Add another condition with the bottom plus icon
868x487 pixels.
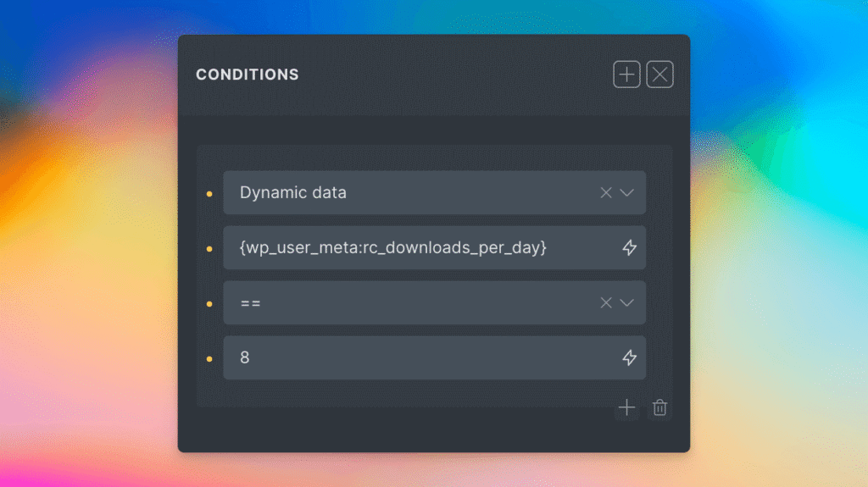626,408
